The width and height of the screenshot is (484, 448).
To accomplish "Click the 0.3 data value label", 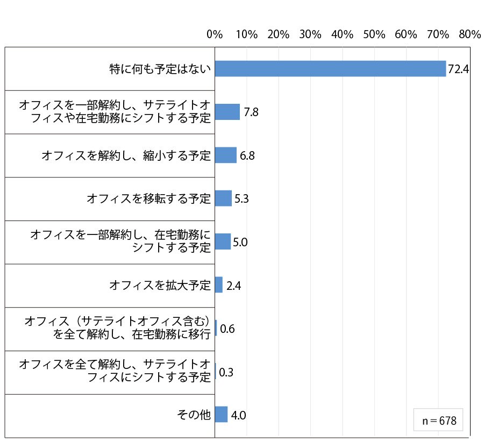I will [x=226, y=372].
